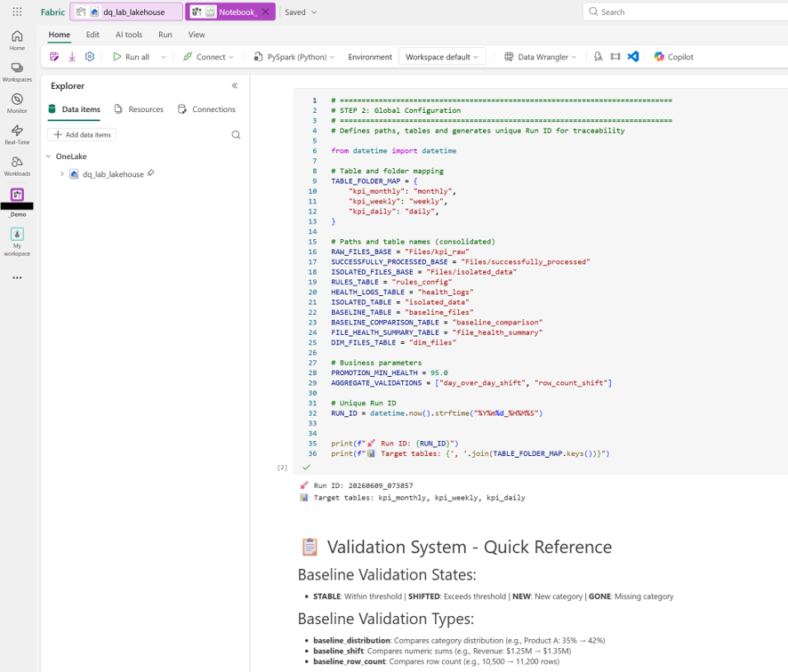
Task: Click Baseline Validation Types heading
Action: 385,619
